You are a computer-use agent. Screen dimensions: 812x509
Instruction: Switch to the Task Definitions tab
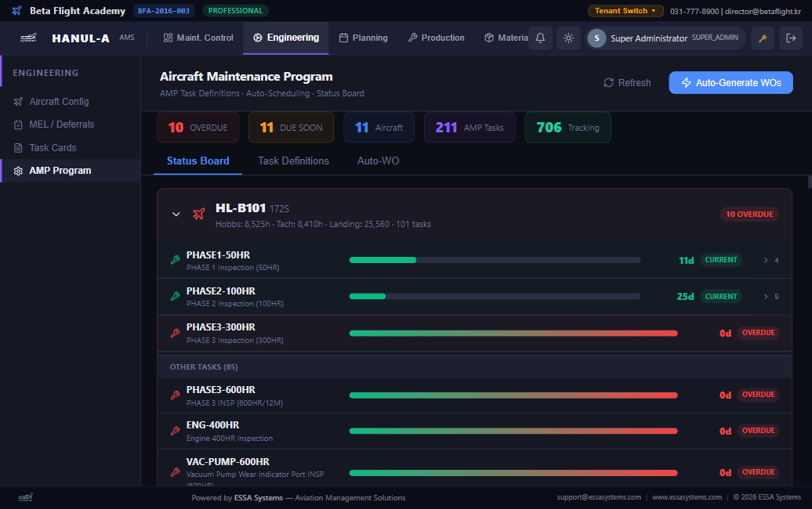(x=293, y=161)
